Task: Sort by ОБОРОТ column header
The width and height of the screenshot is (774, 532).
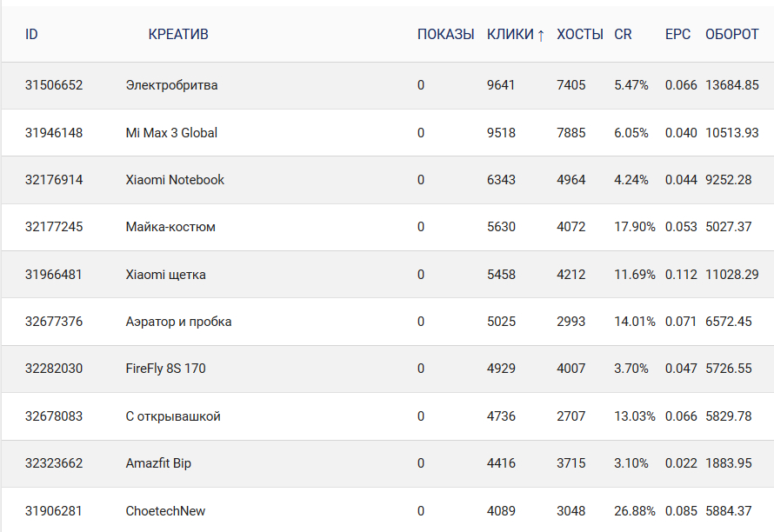Action: coord(731,35)
